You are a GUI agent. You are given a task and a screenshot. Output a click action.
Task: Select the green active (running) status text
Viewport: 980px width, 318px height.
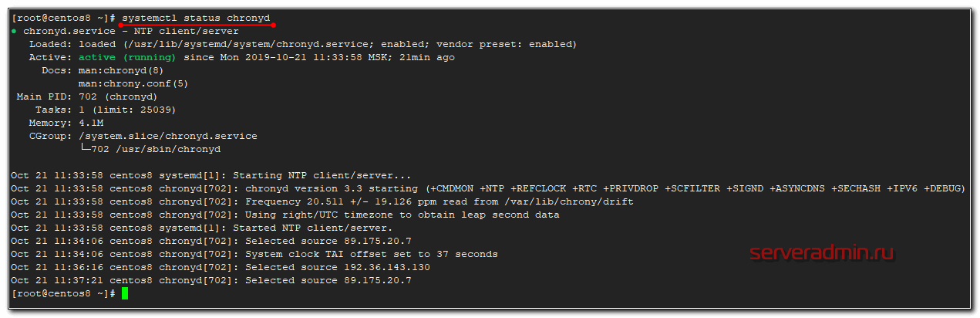coord(127,57)
